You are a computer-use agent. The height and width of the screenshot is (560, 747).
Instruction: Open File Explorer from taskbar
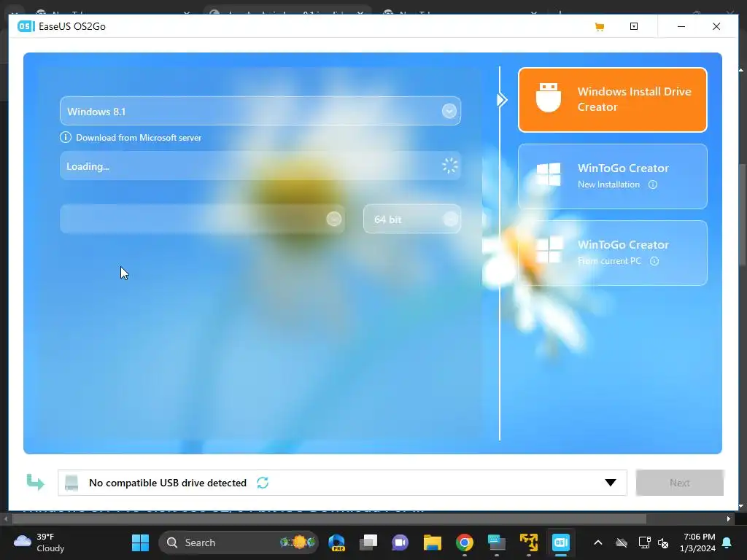point(433,542)
